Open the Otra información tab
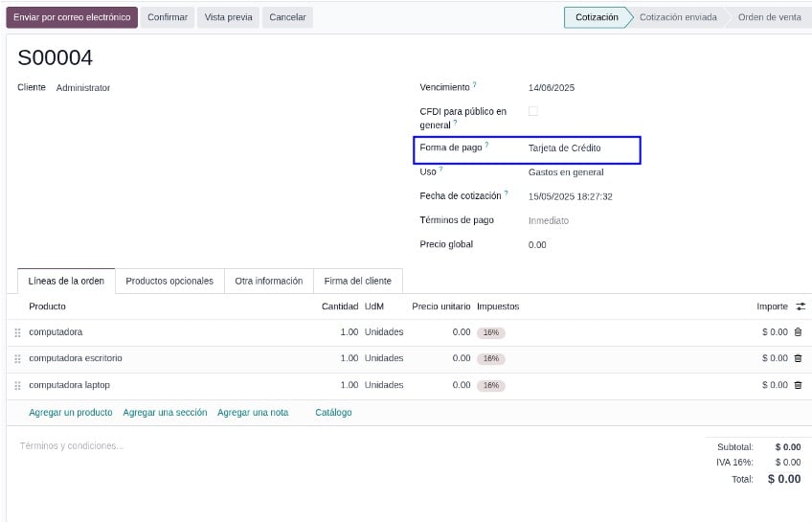The height and width of the screenshot is (522, 812). pos(269,282)
